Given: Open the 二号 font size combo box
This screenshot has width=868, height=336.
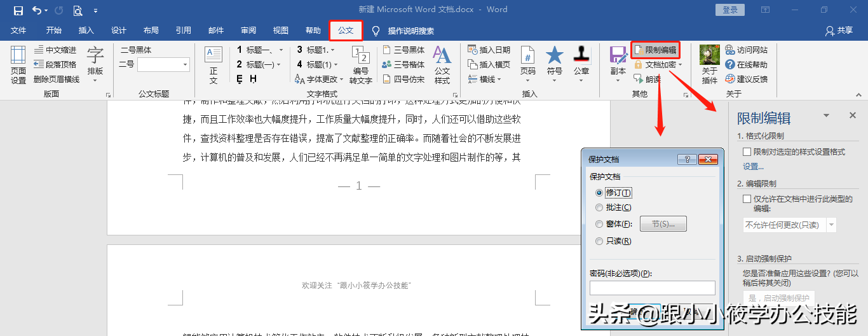Looking at the screenshot, I should [x=163, y=64].
